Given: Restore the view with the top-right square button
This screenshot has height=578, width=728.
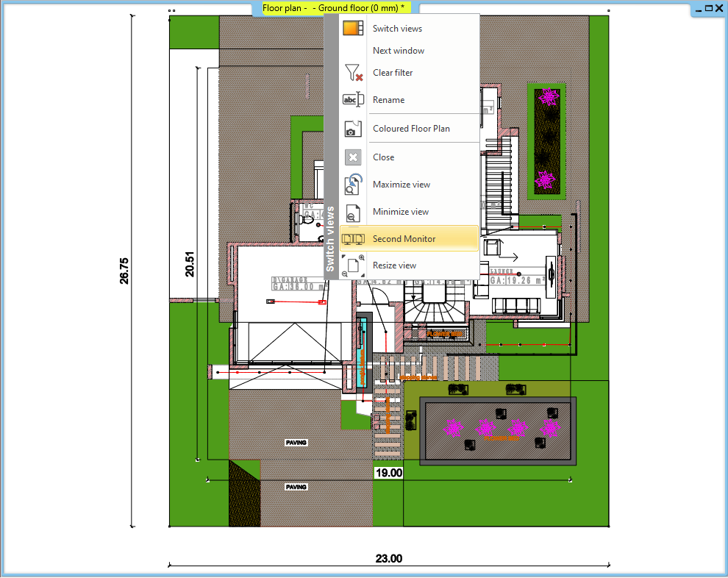Looking at the screenshot, I should 707,8.
